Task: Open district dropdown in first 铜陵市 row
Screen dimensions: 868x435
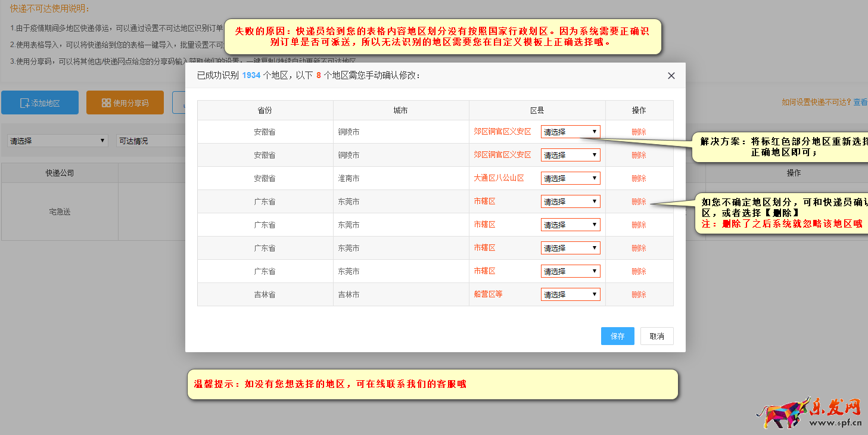Action: pos(570,132)
